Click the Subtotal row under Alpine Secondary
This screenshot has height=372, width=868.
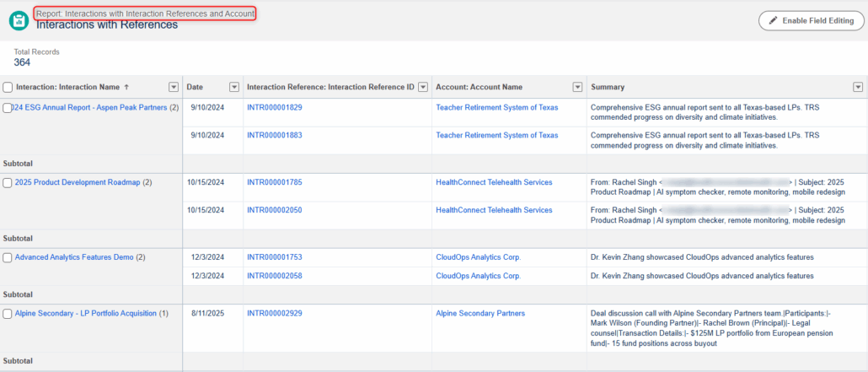pyautogui.click(x=434, y=361)
